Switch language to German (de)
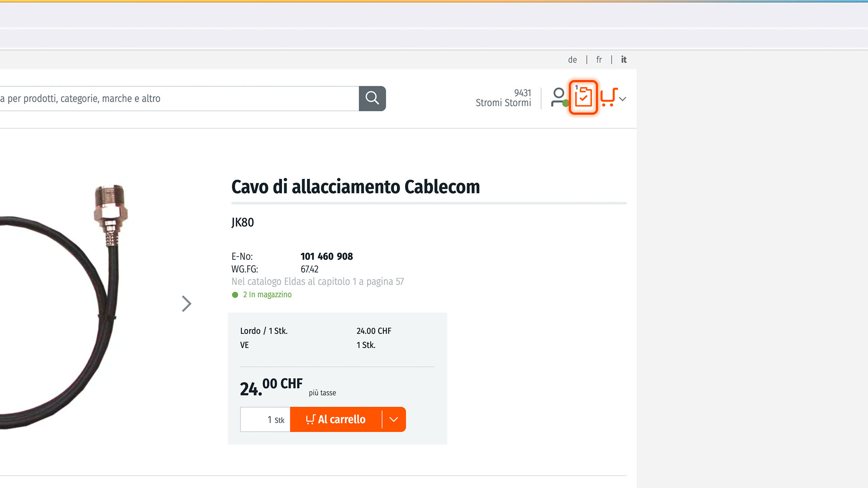The height and width of the screenshot is (488, 868). pos(572,60)
